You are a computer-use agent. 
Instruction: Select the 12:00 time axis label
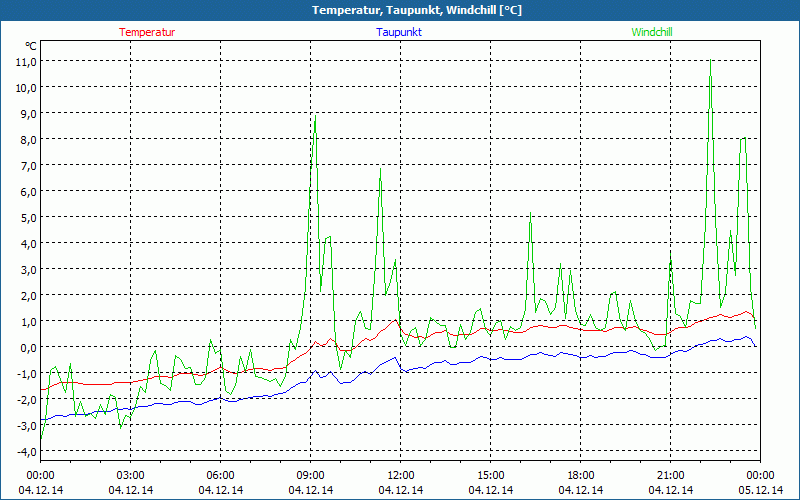tap(401, 475)
